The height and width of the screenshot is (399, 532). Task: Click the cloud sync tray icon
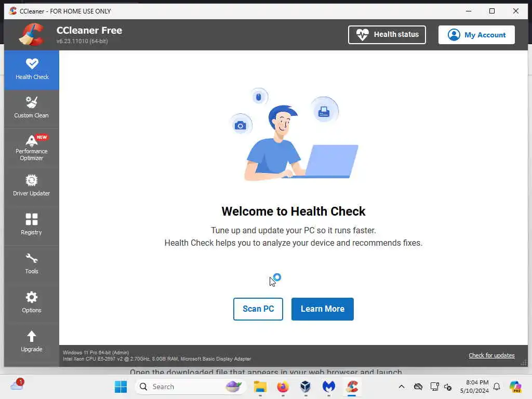click(418, 387)
